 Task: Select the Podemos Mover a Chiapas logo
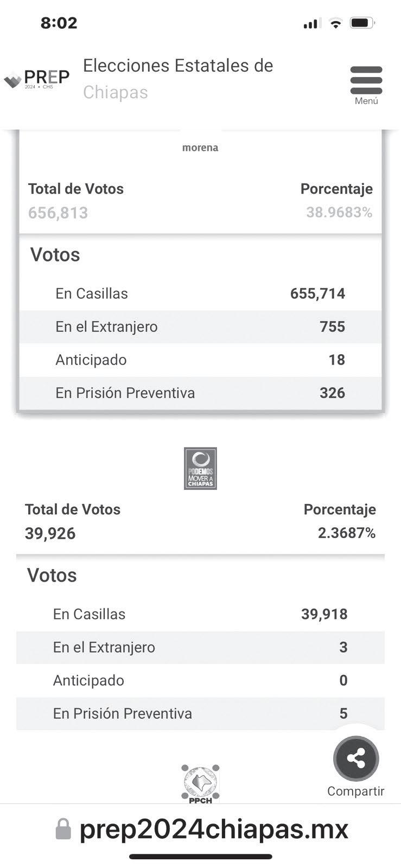pos(200,468)
